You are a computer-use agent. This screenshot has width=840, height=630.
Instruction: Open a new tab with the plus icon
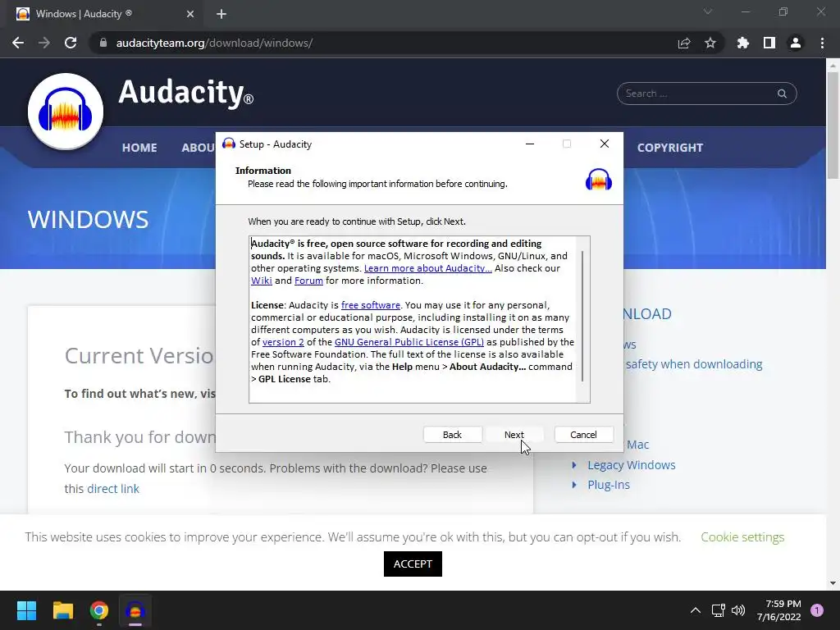[x=221, y=14]
